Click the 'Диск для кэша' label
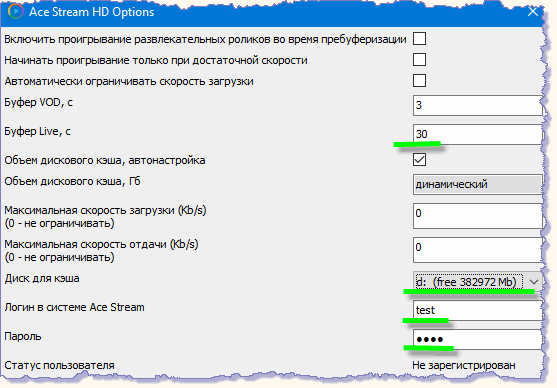This screenshot has width=557, height=388. pos(42,279)
